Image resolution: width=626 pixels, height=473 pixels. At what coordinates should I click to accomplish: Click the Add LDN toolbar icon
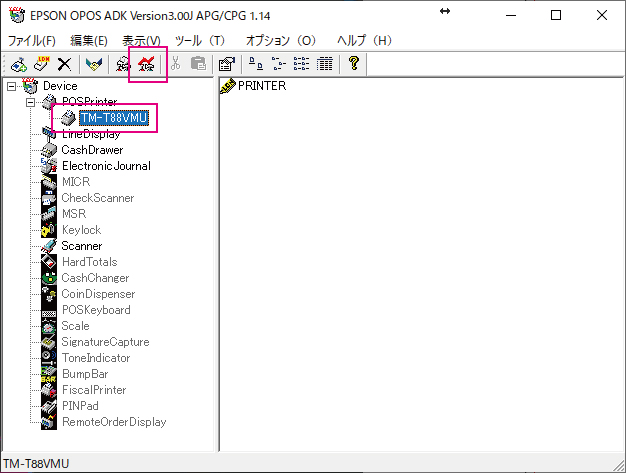(x=42, y=64)
